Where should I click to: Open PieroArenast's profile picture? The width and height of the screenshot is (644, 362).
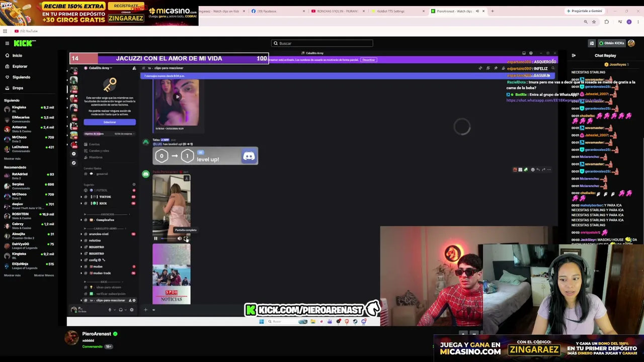click(x=72, y=338)
